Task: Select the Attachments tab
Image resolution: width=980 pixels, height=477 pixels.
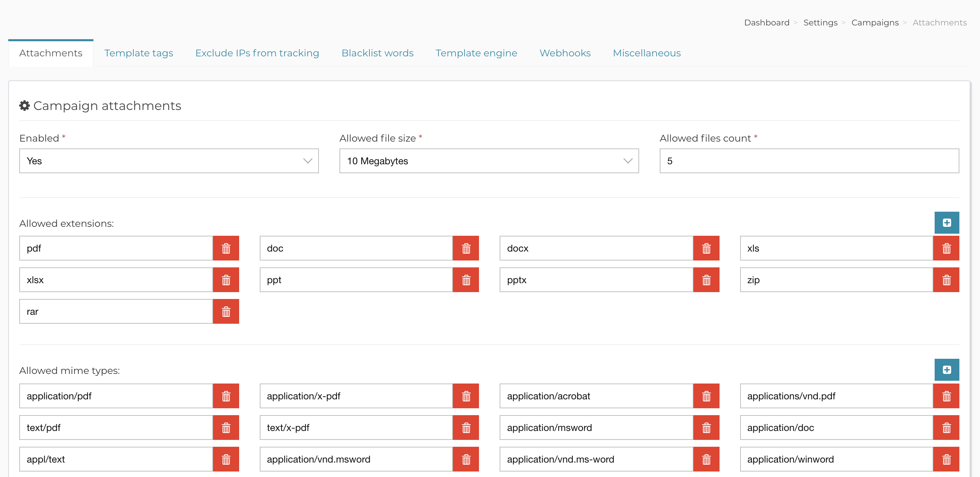Action: click(x=51, y=53)
